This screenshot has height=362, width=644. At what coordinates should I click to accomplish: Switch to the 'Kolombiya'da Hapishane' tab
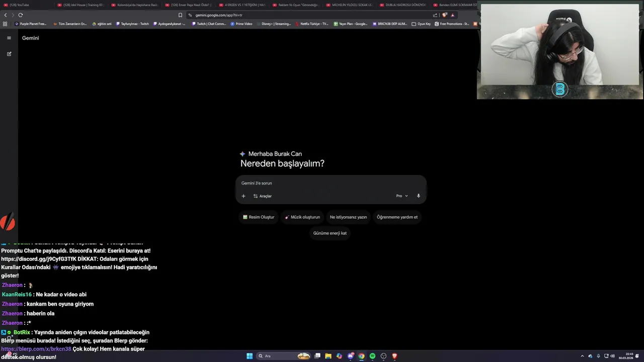tap(134, 5)
